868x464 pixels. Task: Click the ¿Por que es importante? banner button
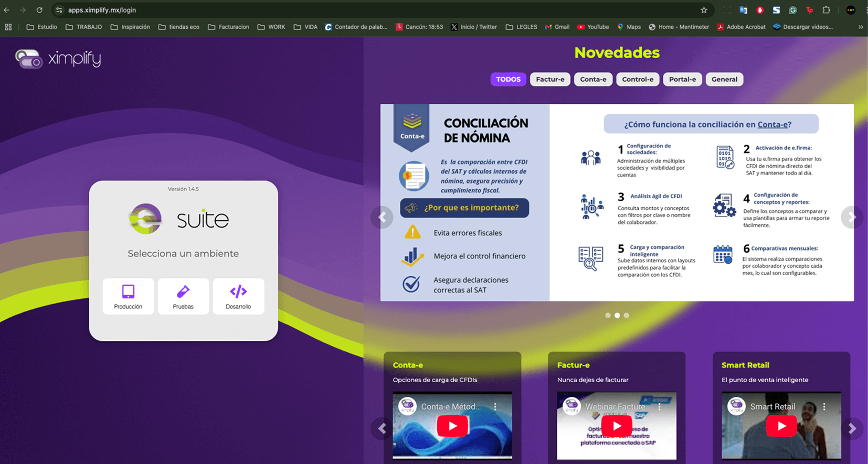click(464, 208)
